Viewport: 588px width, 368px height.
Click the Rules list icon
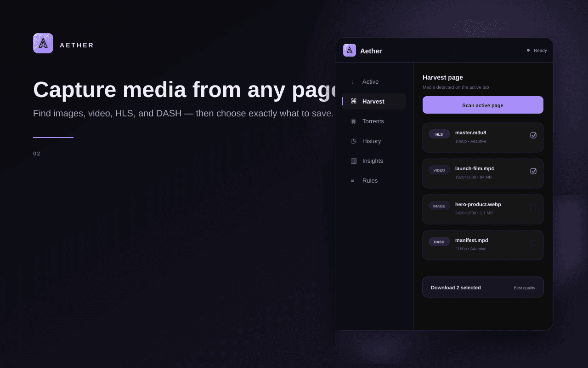(352, 180)
